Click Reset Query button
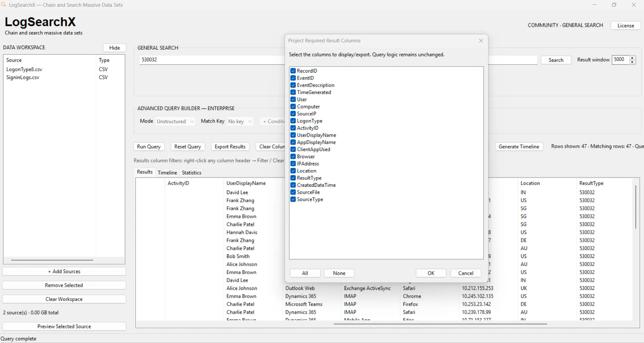This screenshot has width=644, height=343. 187,146
